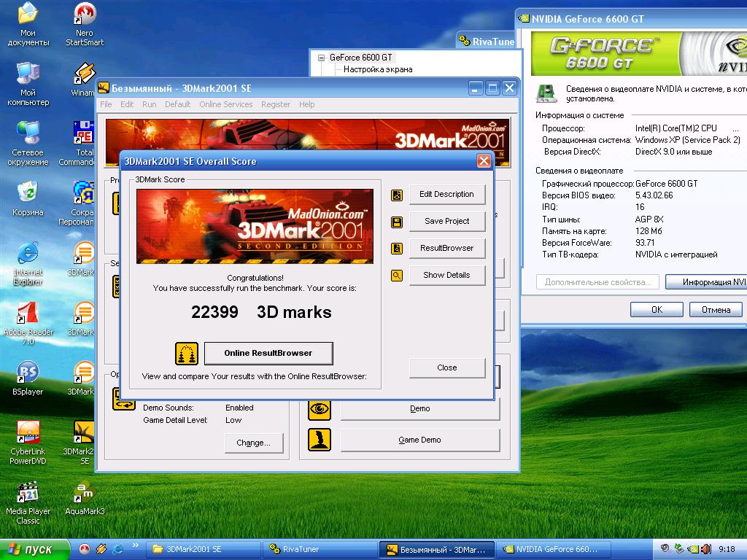Click the icon beside ResultBrowser button

pyautogui.click(x=397, y=249)
